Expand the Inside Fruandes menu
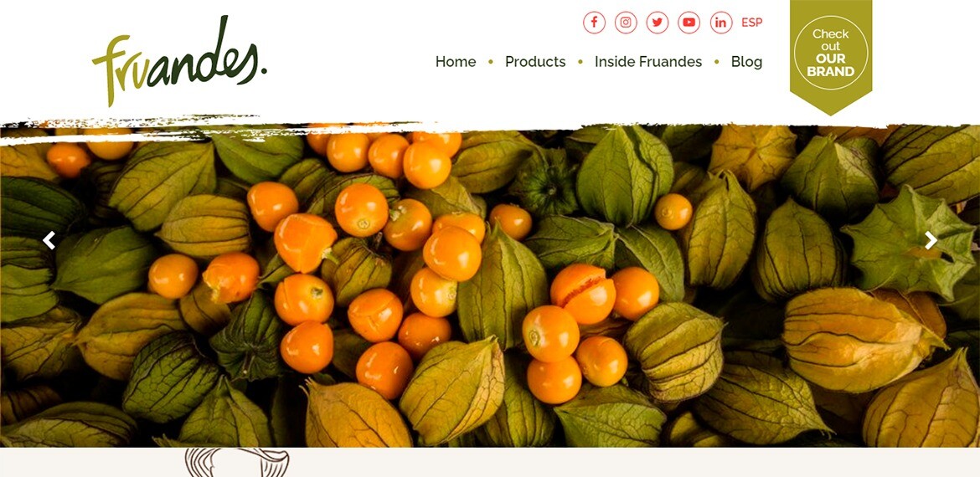Viewport: 980px width, 477px height. (x=648, y=62)
